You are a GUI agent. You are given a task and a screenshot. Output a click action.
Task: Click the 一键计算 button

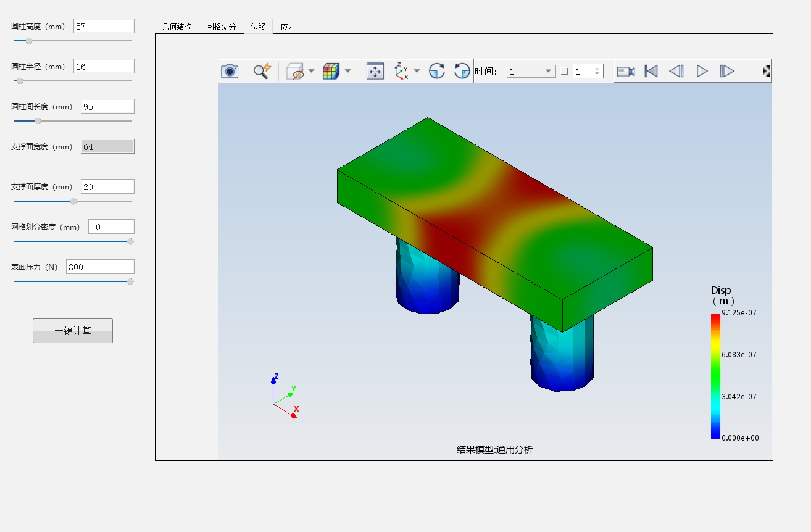(x=73, y=331)
